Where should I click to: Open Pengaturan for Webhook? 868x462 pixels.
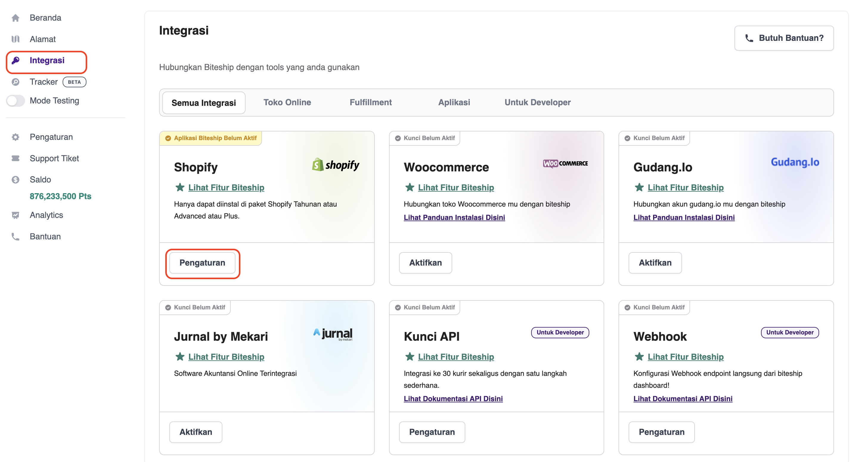click(661, 432)
